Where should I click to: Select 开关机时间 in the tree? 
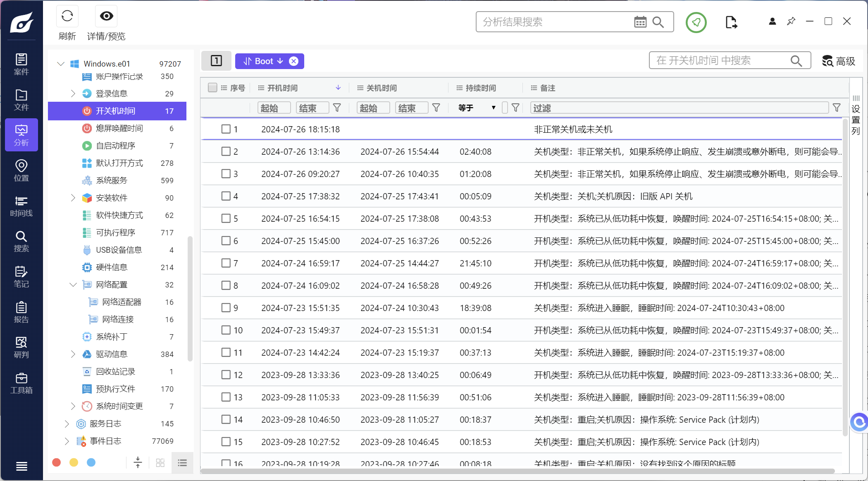[117, 111]
